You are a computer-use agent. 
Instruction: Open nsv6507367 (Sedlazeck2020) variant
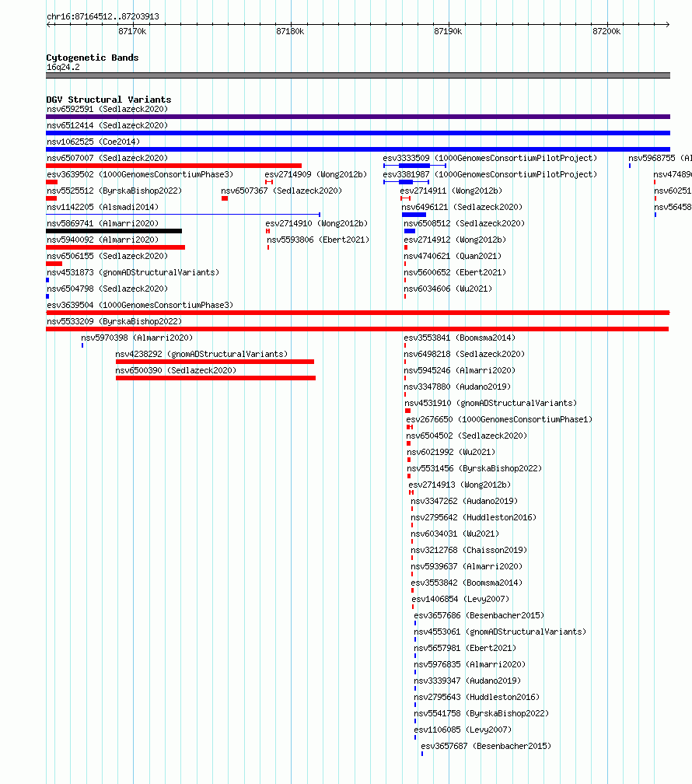pos(281,191)
